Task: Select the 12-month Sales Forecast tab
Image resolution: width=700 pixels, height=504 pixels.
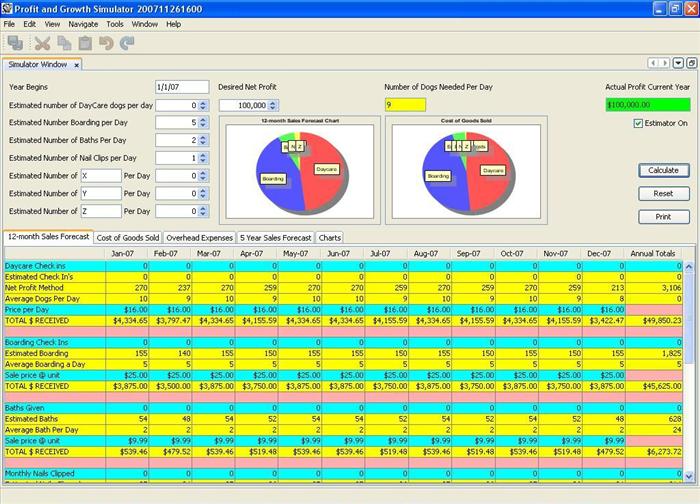Action: [x=48, y=237]
